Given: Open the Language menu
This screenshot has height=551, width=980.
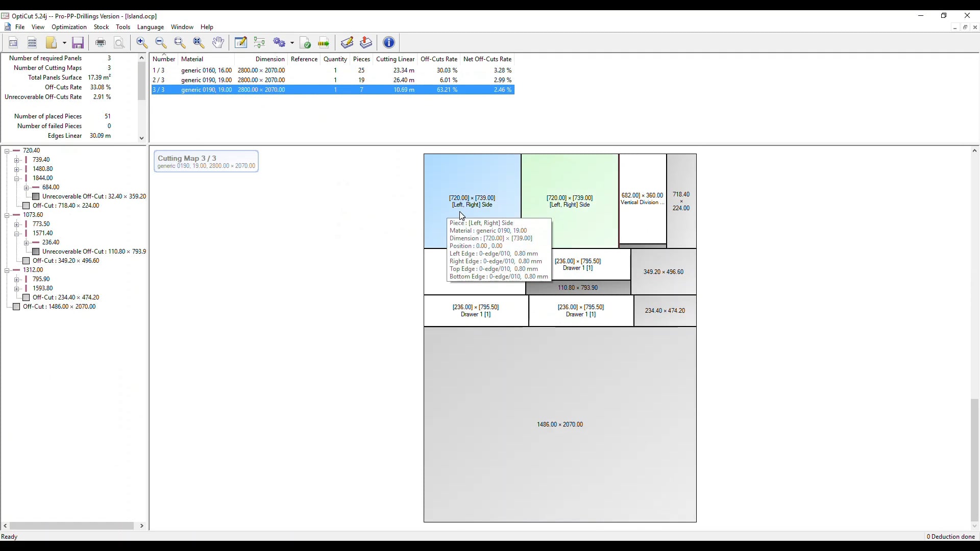Looking at the screenshot, I should pos(151,28).
